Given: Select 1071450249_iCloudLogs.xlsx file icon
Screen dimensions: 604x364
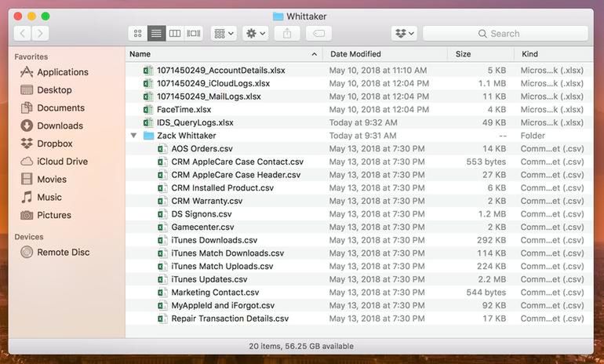Looking at the screenshot, I should [x=148, y=84].
